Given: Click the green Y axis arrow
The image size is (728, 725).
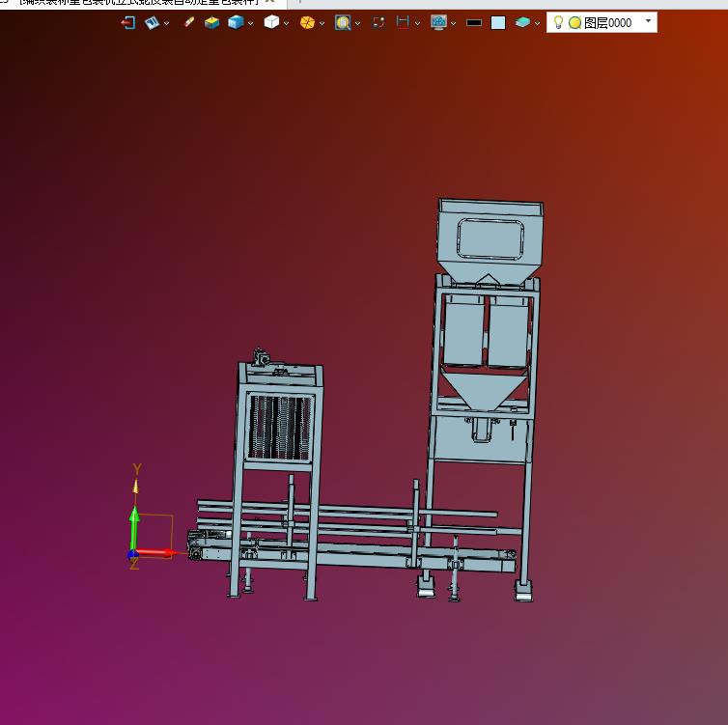Looking at the screenshot, I should (x=134, y=528).
